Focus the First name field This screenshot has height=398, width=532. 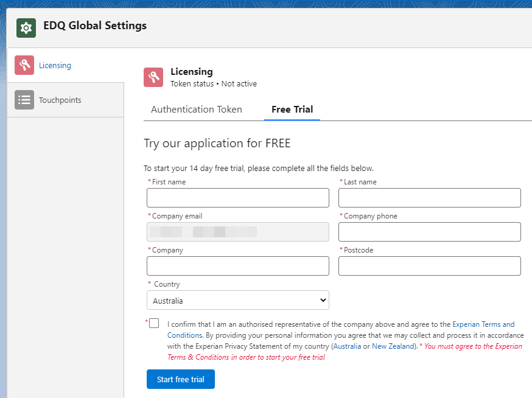[x=238, y=198]
